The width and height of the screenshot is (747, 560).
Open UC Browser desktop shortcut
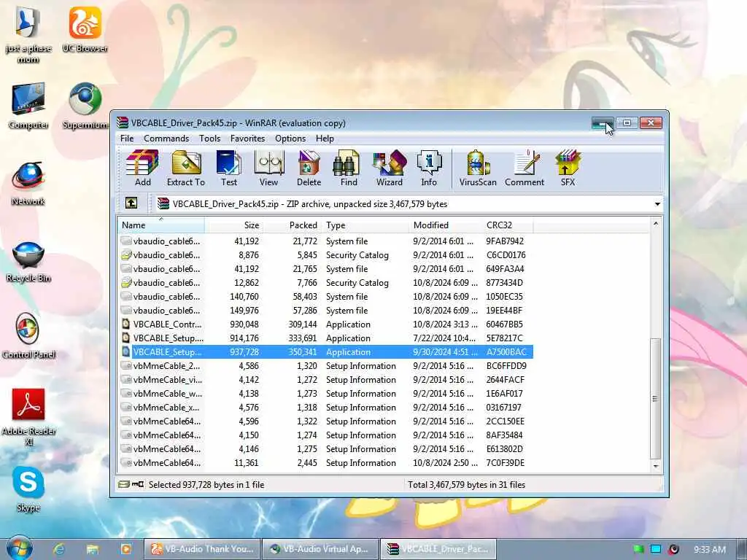(85, 29)
